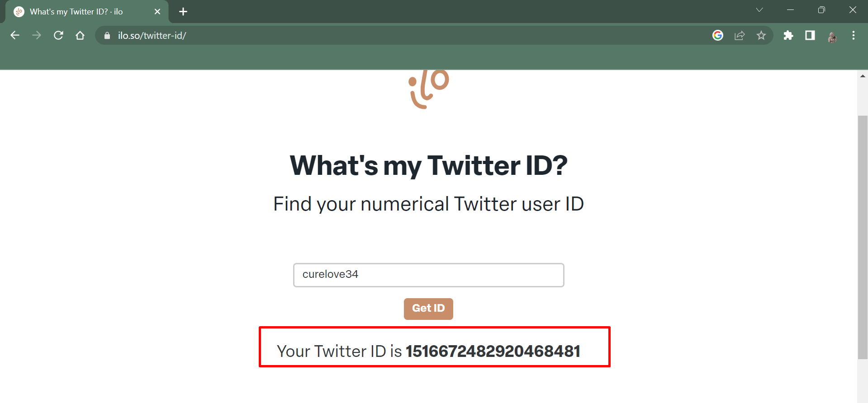Close the What's my Twitter ID tab

point(157,12)
